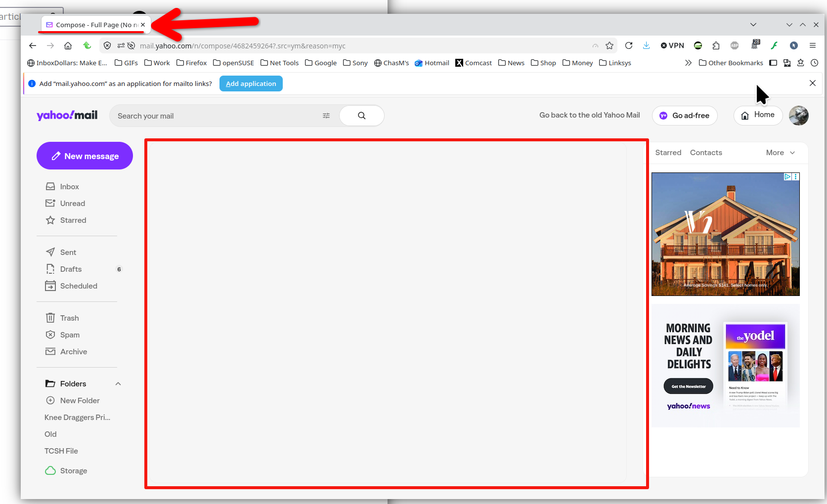Click the browser address bar URL
This screenshot has height=504, width=827.
243,45
